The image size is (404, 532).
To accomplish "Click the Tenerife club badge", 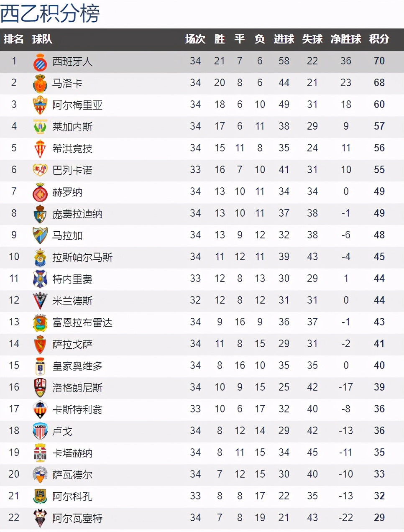I will pyautogui.click(x=40, y=279).
